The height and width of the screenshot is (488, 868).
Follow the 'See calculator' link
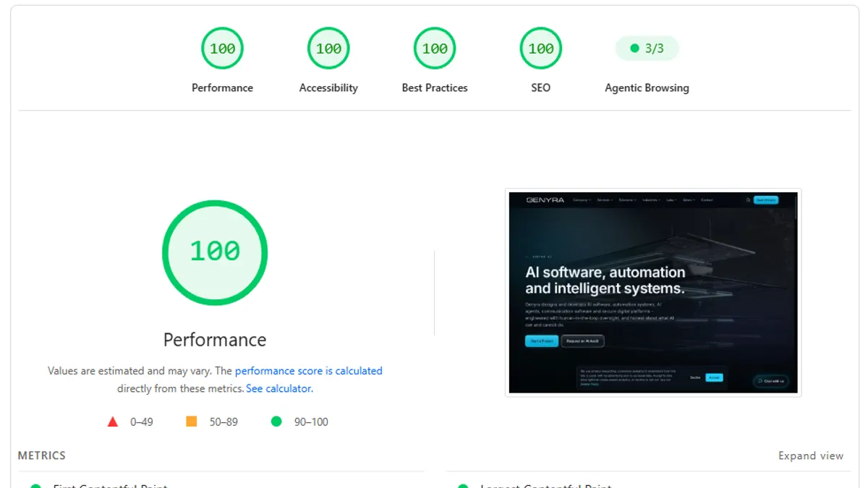[x=278, y=388]
